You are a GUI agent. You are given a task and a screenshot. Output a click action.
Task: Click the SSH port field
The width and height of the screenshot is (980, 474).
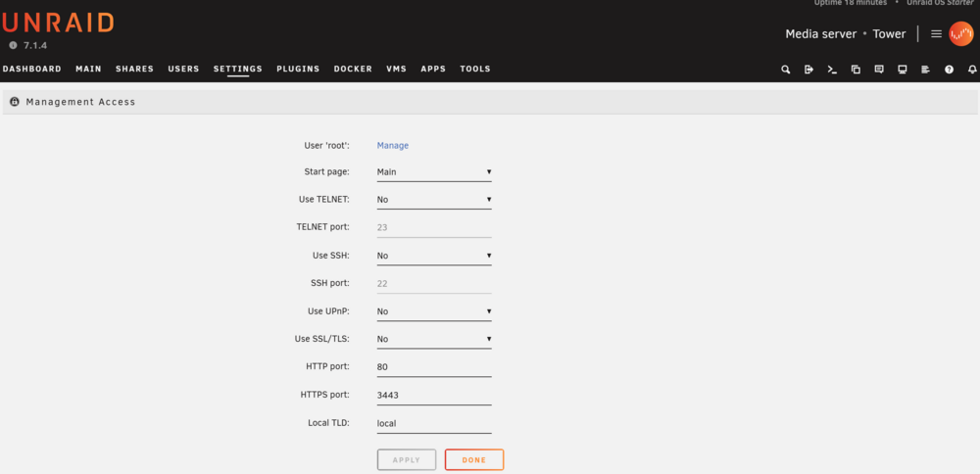click(x=434, y=284)
